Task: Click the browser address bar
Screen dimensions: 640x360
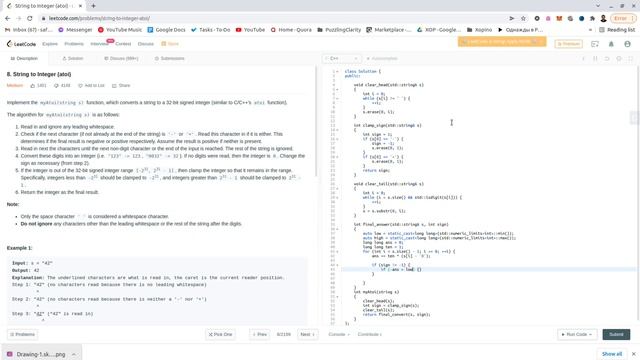Action: (273, 18)
